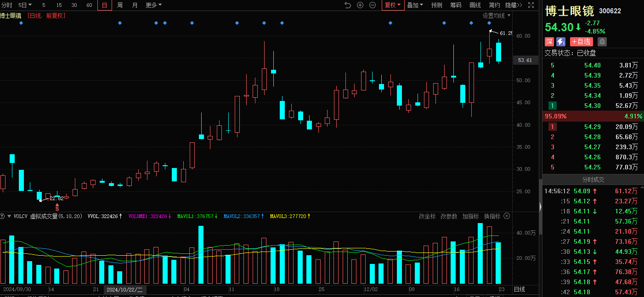Select ask level 1 price 54.30
Viewport: 644px width, 297px height.
[x=592, y=106]
